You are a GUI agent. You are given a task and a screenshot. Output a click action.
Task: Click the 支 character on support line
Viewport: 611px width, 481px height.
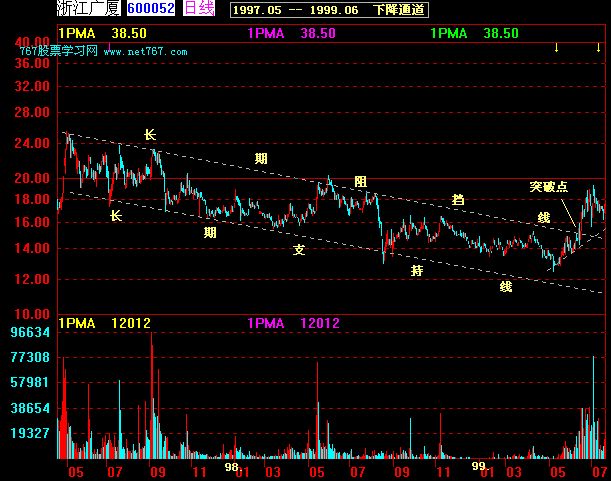tap(299, 250)
